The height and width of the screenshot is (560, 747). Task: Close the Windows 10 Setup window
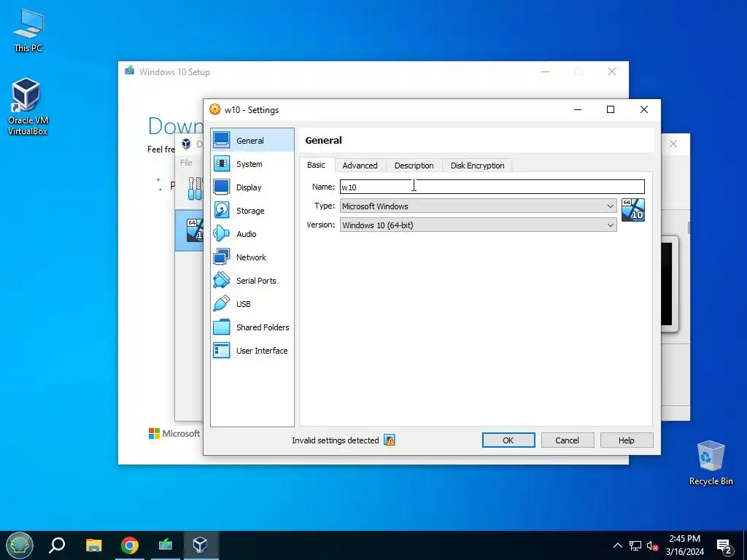(x=612, y=72)
